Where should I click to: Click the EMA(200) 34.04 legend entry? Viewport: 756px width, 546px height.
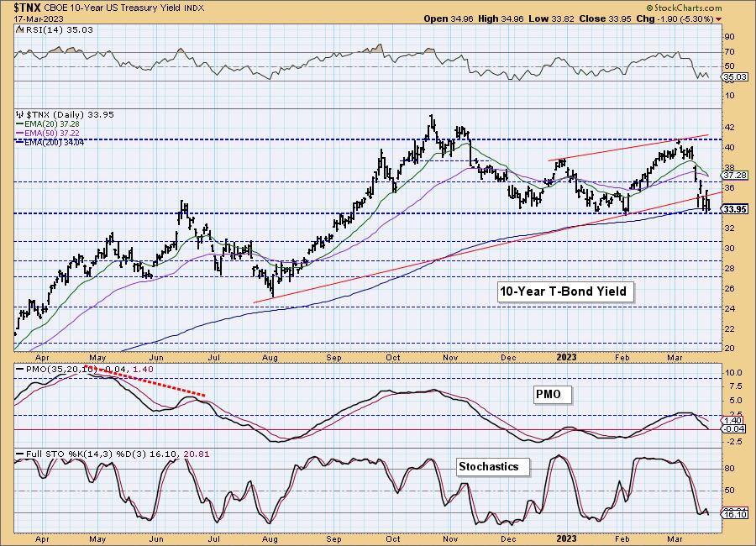point(50,142)
